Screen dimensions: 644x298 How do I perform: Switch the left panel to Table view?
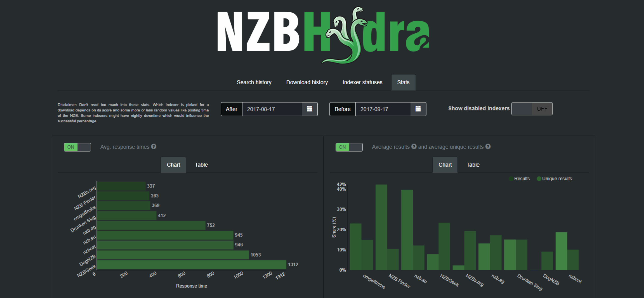coord(201,165)
